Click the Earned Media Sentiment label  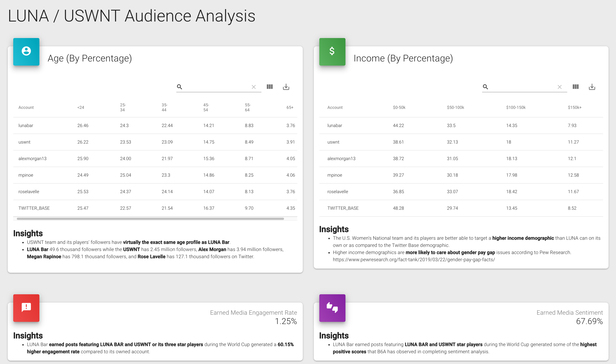click(570, 312)
